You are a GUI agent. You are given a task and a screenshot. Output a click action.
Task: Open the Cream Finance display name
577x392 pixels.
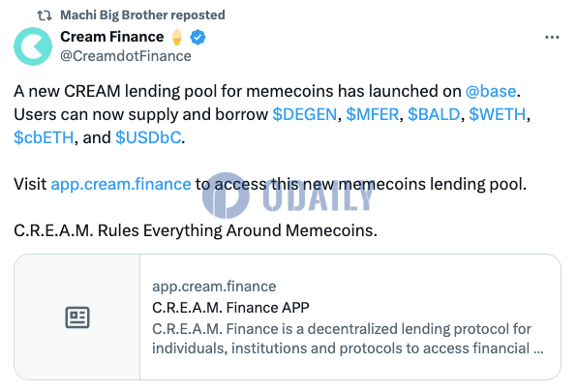click(x=112, y=37)
